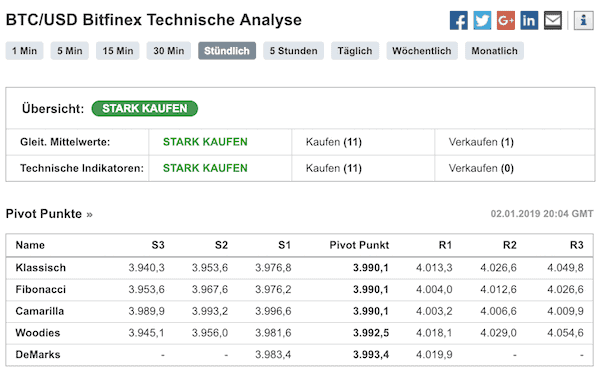600x370 pixels.
Task: Share via the Twitter icon
Action: coord(482,20)
